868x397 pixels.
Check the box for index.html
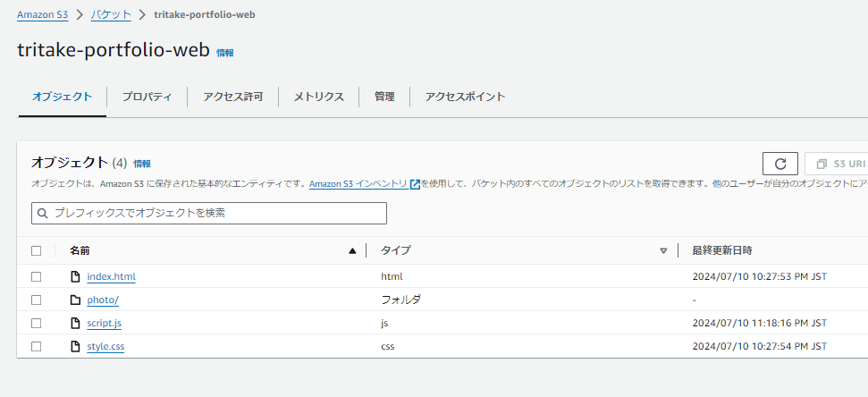(37, 277)
